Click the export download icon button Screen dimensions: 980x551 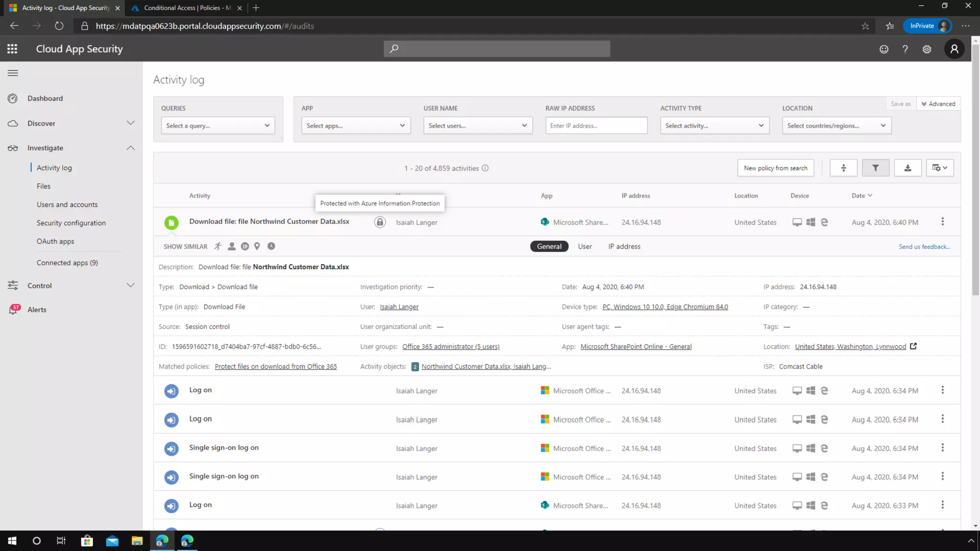(x=907, y=168)
